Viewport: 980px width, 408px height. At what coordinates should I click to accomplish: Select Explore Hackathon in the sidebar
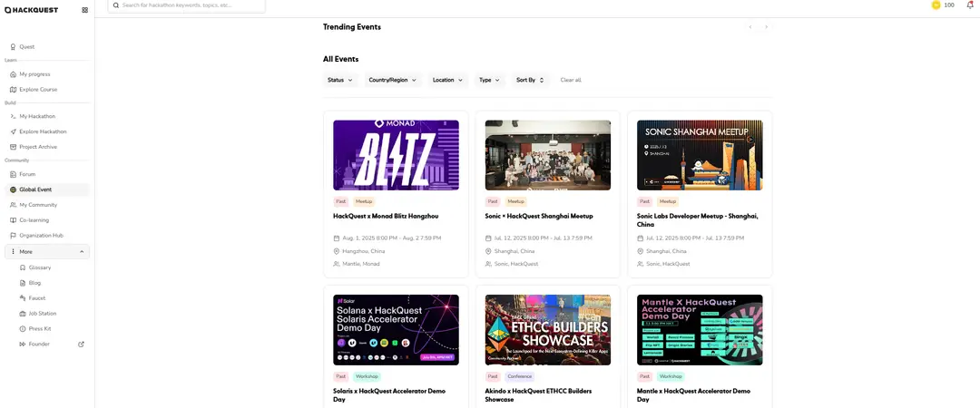tap(43, 131)
